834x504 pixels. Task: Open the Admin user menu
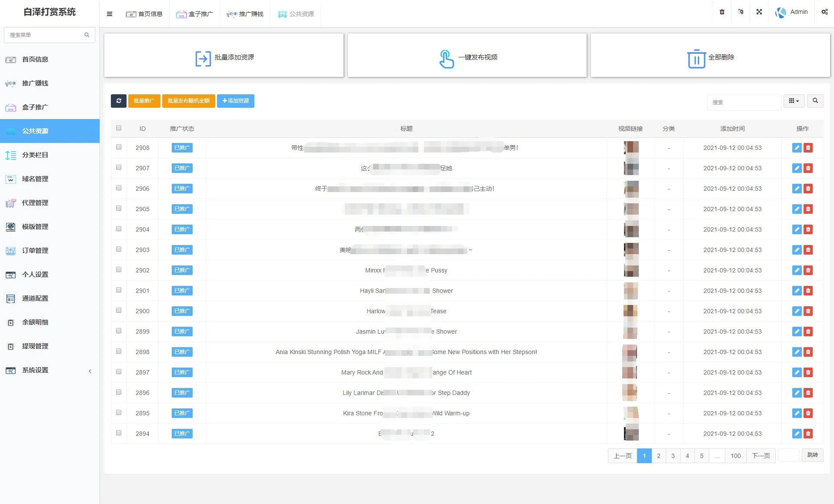791,12
